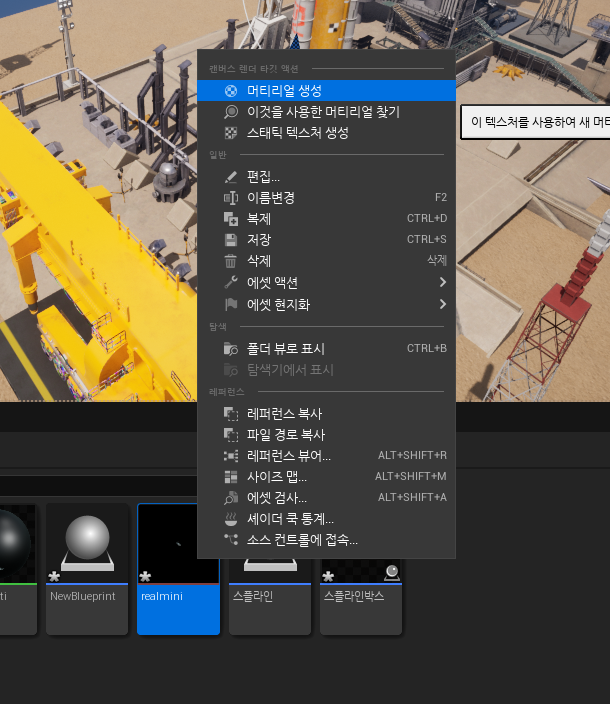Click 소스 컨트롤에 접속... entry

[x=326, y=540]
